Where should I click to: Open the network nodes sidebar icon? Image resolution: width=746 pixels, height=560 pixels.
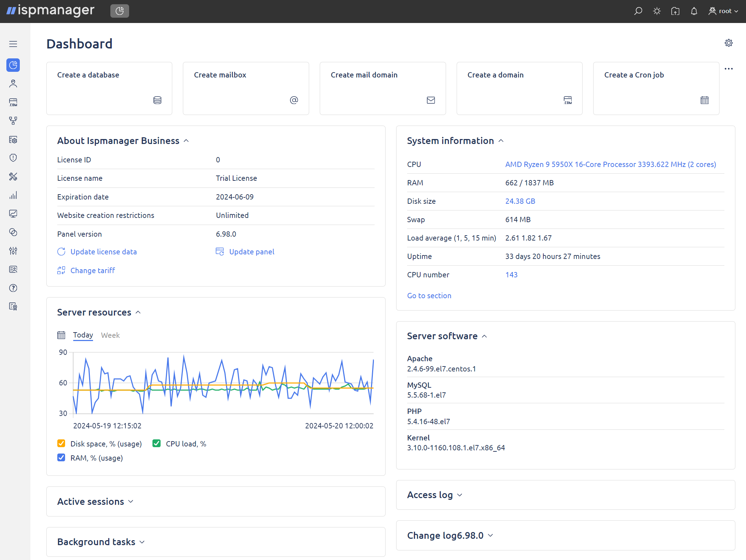[x=13, y=121]
